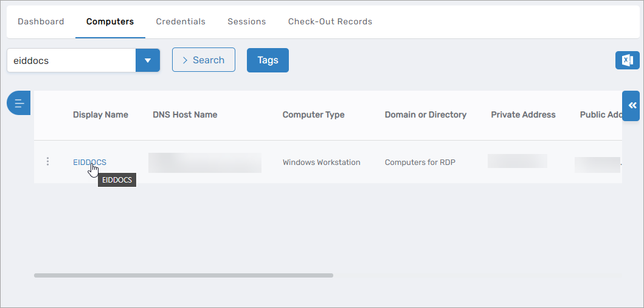Select the Check-Out Records tab

tap(330, 22)
